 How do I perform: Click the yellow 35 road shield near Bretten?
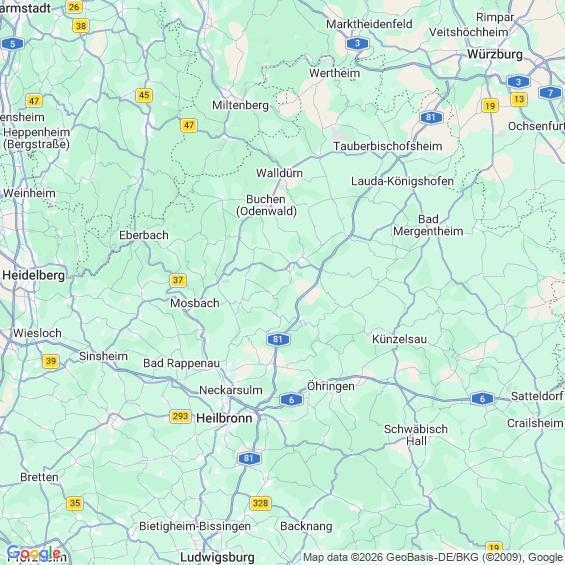click(75, 503)
